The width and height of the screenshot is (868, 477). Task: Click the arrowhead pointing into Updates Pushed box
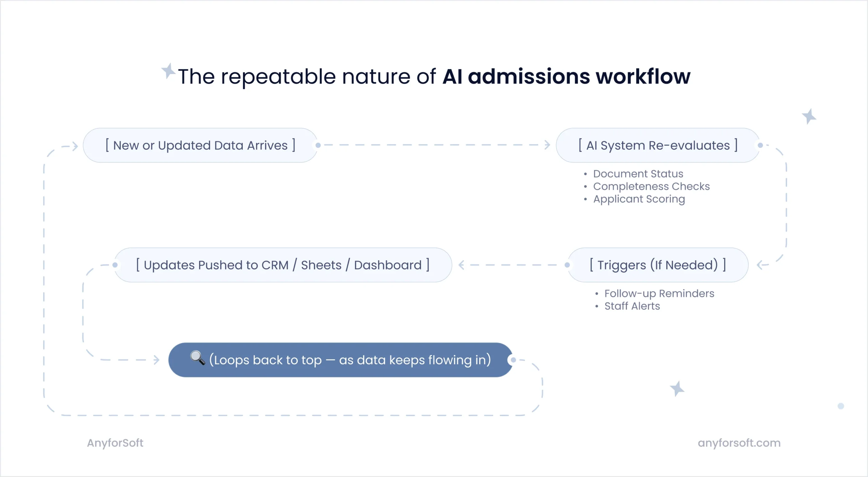(x=461, y=265)
